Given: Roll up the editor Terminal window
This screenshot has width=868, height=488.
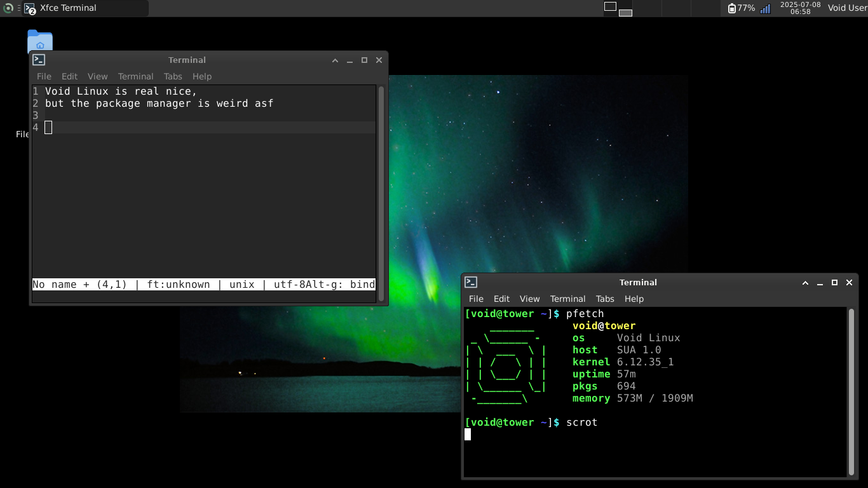Looking at the screenshot, I should [335, 60].
